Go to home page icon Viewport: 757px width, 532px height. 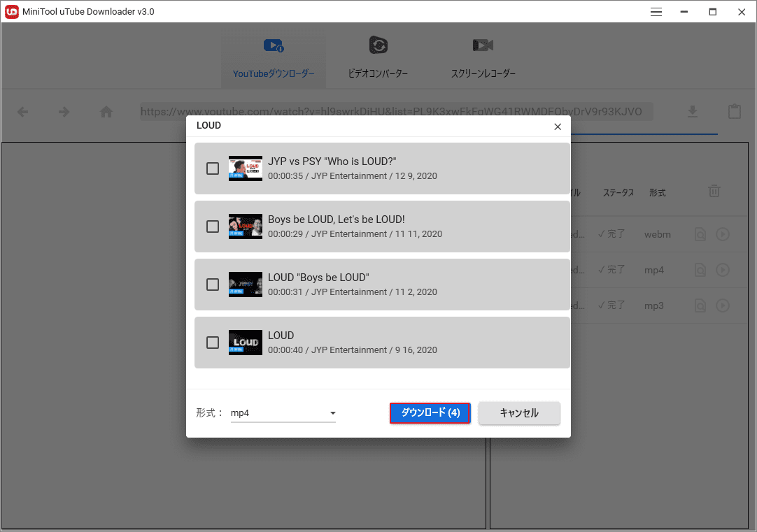click(106, 112)
